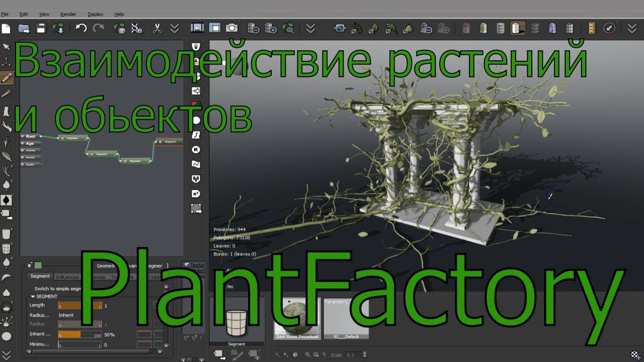Open the Display menu
Viewport: 644px width, 362px height.
click(96, 15)
